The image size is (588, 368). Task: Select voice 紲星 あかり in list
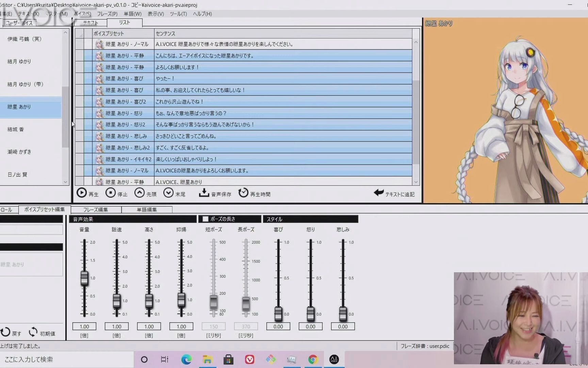[31, 107]
